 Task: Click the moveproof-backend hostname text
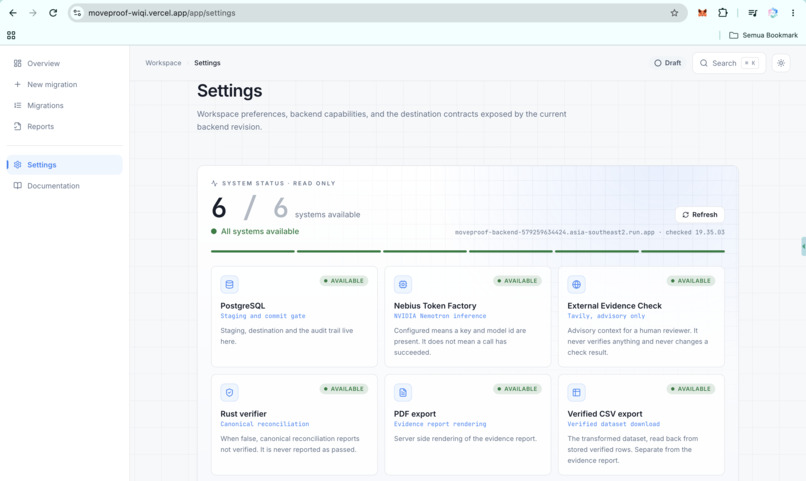point(555,232)
